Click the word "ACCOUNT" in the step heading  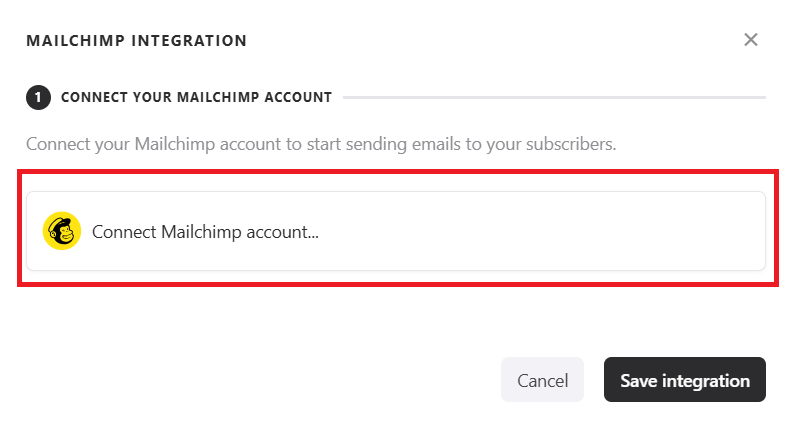click(x=299, y=98)
